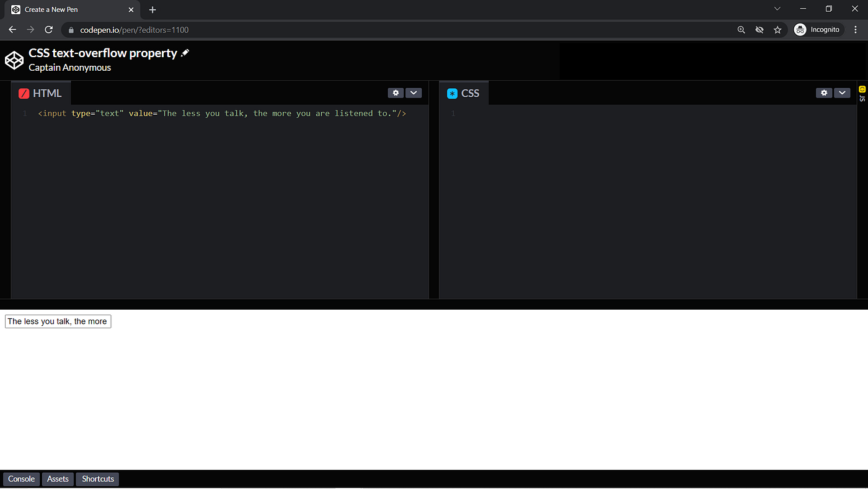This screenshot has height=489, width=868.
Task: Open the Incognito profile indicator
Action: (818, 30)
